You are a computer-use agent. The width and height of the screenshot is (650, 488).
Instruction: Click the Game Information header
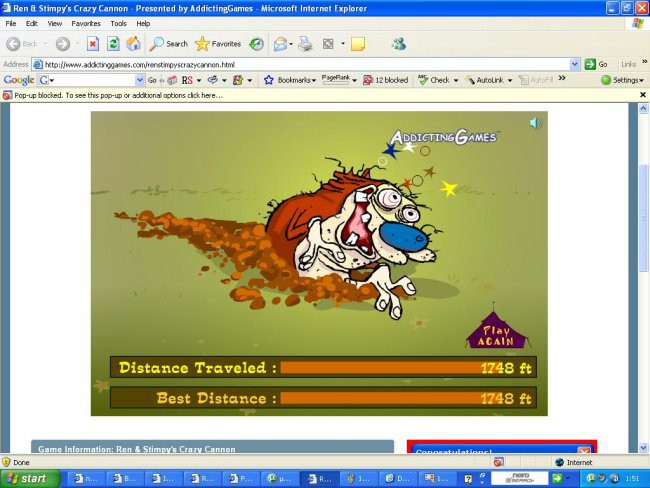(212, 447)
